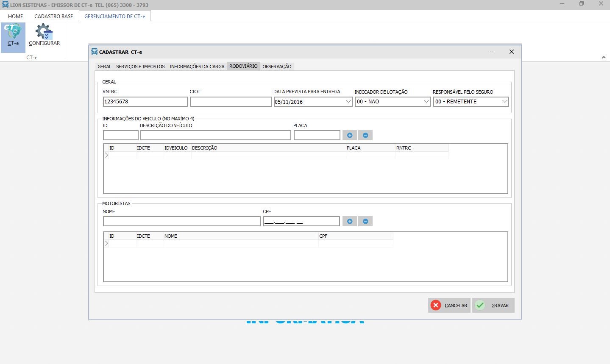Click the IDCTE column header in drivers grid
This screenshot has height=364, width=610.
pyautogui.click(x=150, y=236)
